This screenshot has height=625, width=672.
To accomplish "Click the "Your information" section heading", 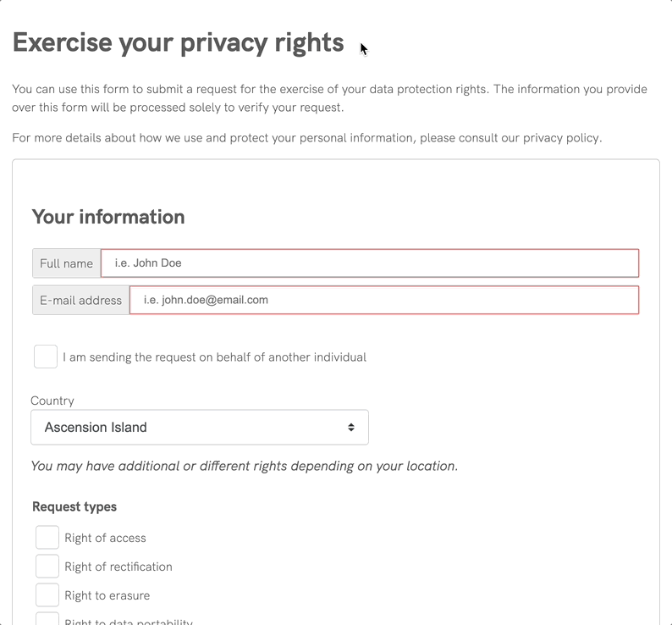I will click(x=108, y=218).
